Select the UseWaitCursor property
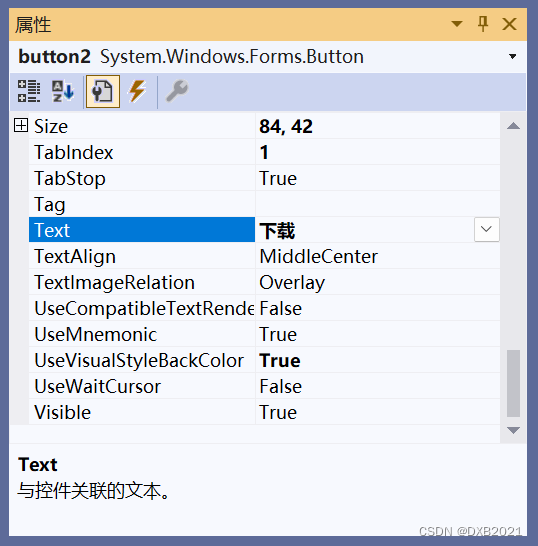Image resolution: width=538 pixels, height=546 pixels. coord(142,387)
